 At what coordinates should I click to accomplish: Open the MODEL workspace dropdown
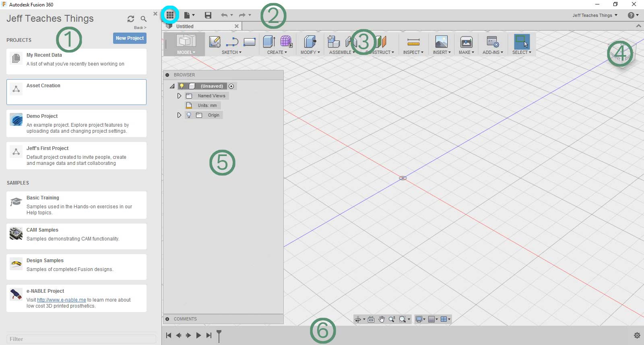tap(186, 52)
